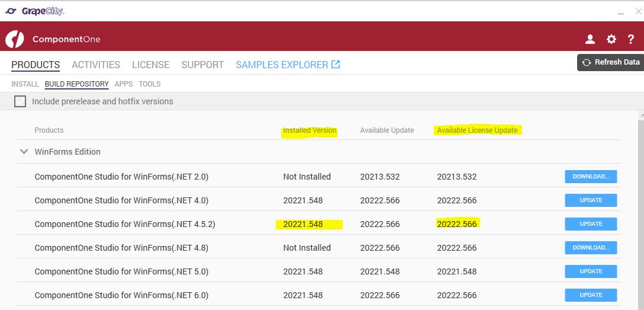Download WinForms .NET 2.0 build
The width and height of the screenshot is (644, 310).
coord(591,177)
